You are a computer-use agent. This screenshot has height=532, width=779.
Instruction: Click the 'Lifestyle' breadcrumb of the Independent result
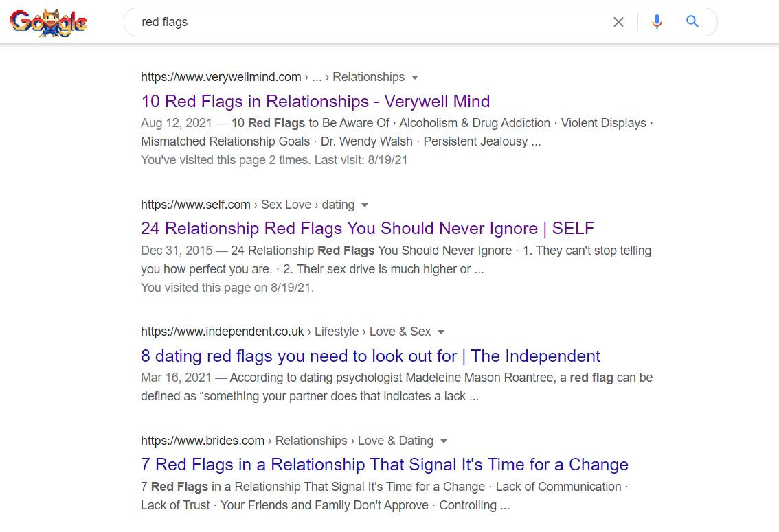[x=337, y=332]
